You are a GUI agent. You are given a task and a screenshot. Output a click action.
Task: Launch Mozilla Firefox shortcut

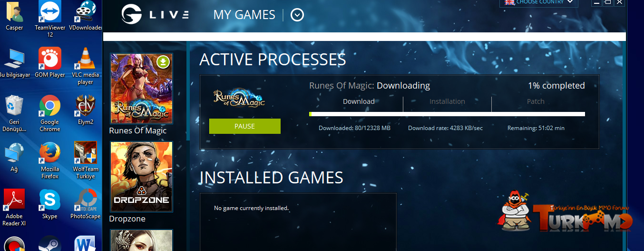tap(50, 161)
